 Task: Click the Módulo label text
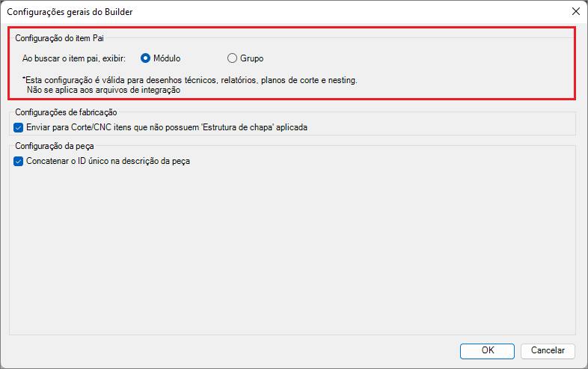click(x=167, y=58)
